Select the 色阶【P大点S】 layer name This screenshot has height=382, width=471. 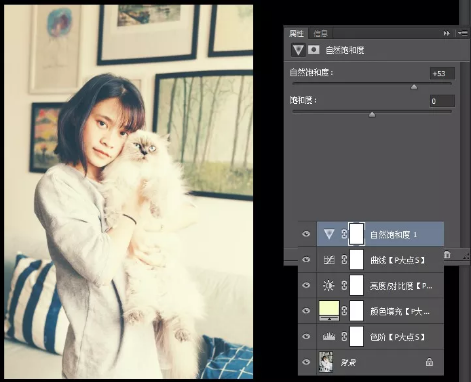pos(397,337)
